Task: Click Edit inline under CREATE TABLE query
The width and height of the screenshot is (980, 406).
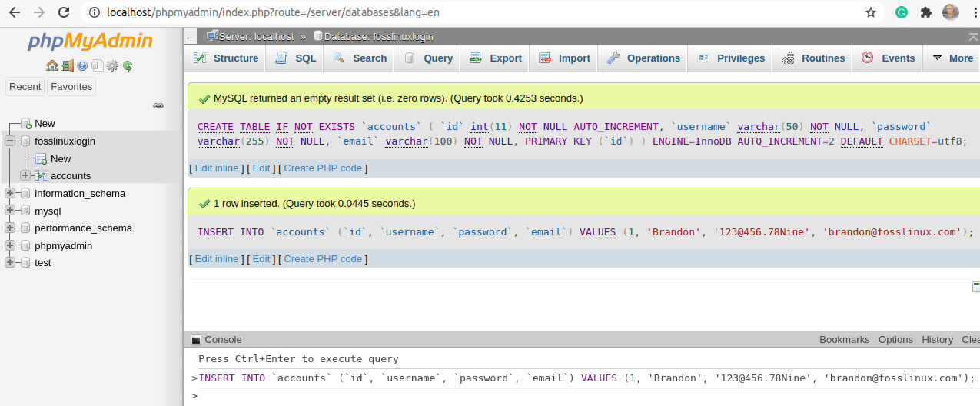Action: point(217,168)
